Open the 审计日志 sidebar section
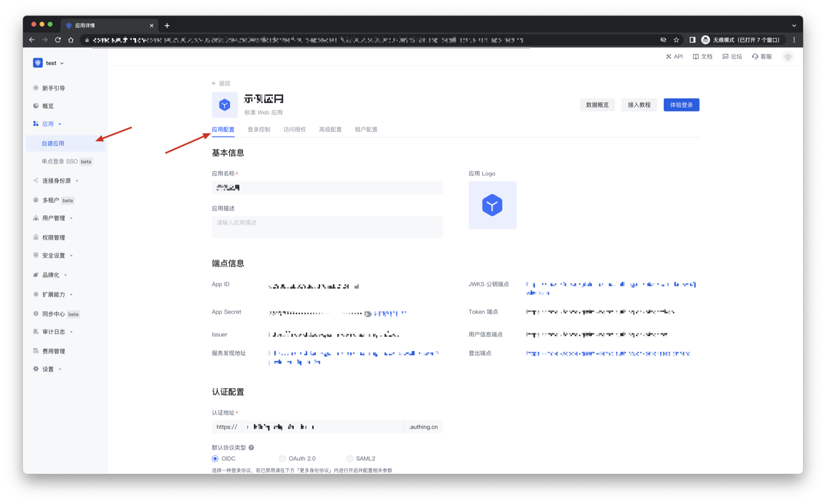 click(x=52, y=331)
